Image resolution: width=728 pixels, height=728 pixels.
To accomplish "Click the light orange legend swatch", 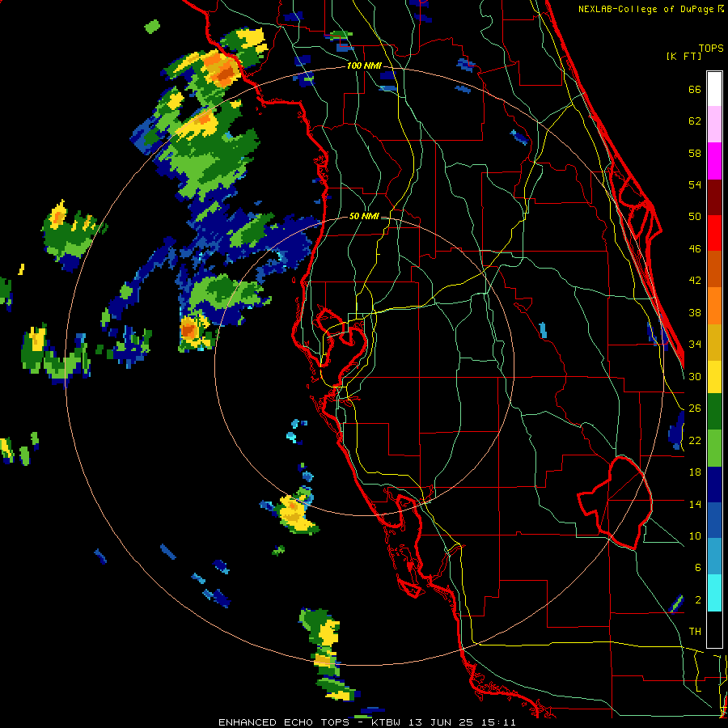I will tap(714, 305).
